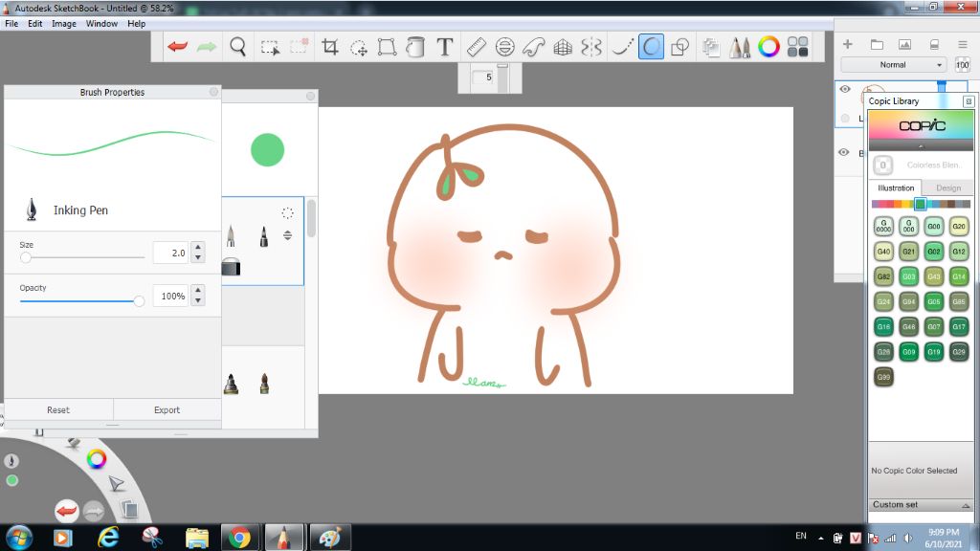This screenshot has height=551, width=980.
Task: Toggle the Symmetry tool
Action: pyautogui.click(x=591, y=47)
